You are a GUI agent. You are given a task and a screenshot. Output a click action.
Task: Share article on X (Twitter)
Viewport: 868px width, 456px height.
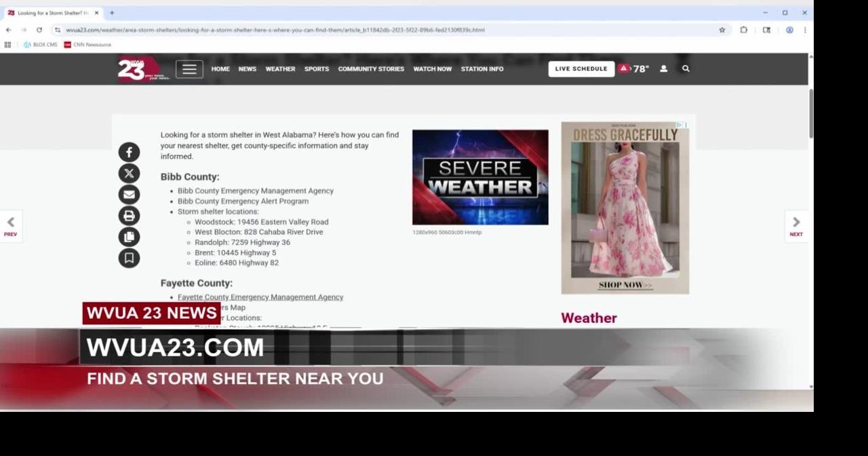(129, 173)
